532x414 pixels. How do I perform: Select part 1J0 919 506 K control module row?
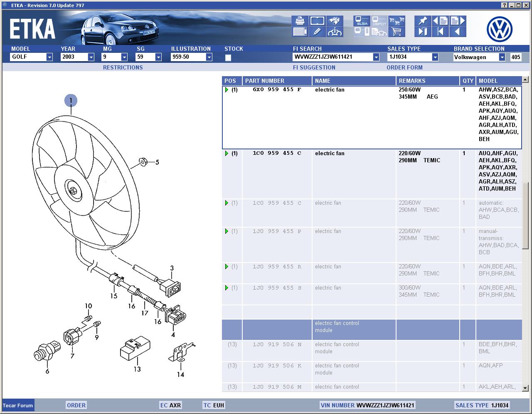372,372
